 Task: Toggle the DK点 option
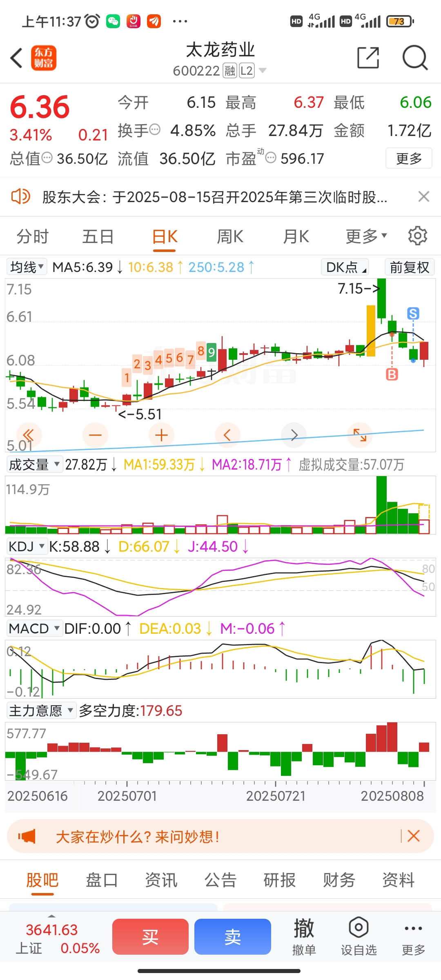click(345, 267)
